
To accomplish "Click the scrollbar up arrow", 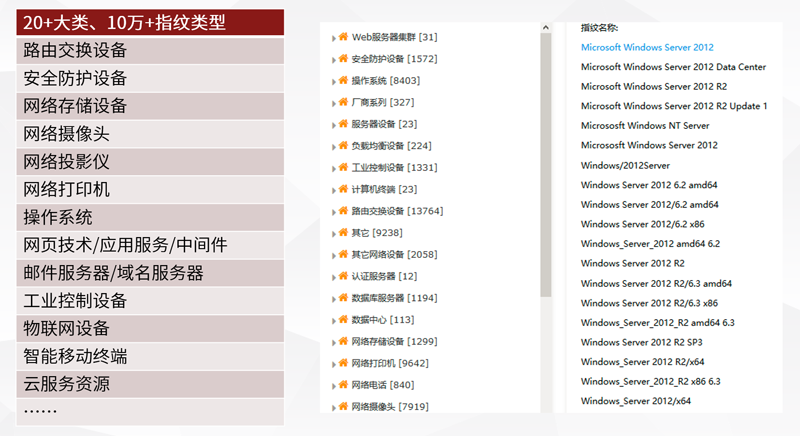I will [x=546, y=28].
